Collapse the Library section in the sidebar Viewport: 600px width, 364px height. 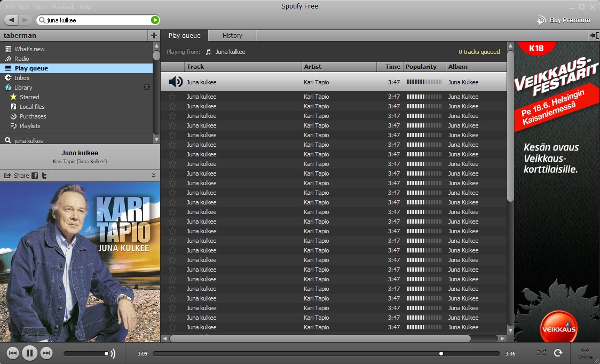tap(147, 87)
